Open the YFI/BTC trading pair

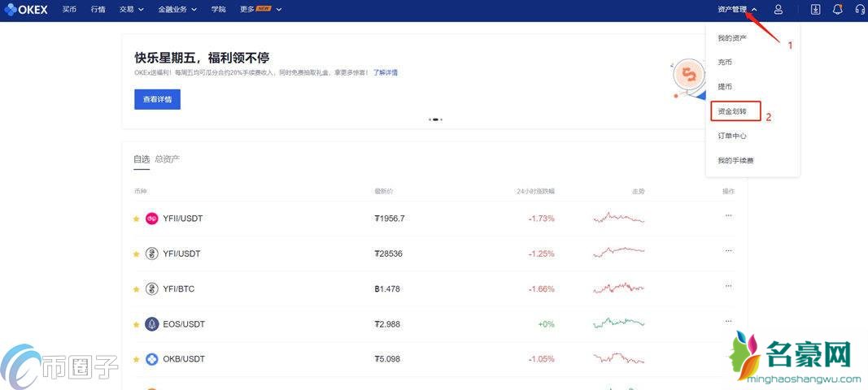click(x=179, y=288)
